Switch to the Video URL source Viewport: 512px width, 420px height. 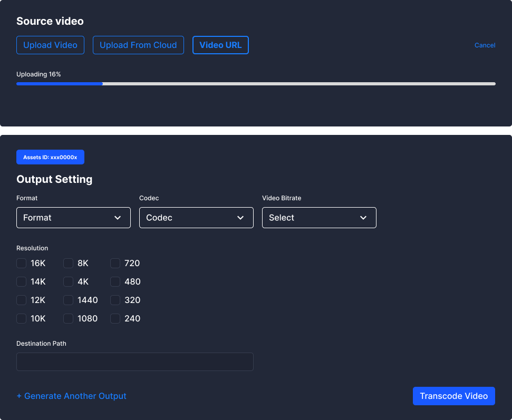tap(220, 45)
